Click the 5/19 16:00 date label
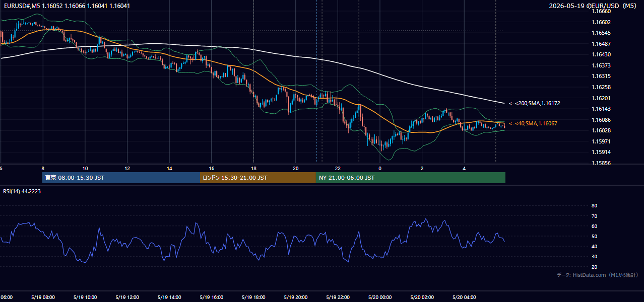 click(x=211, y=297)
